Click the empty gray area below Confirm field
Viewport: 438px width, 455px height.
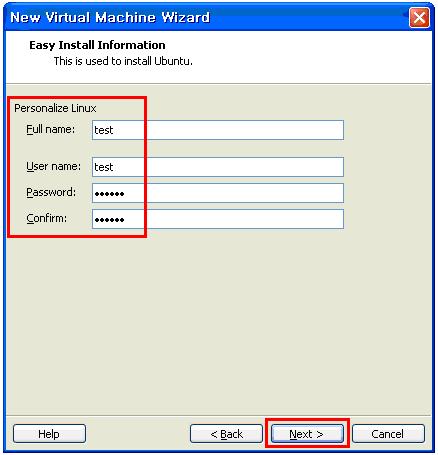click(x=218, y=320)
